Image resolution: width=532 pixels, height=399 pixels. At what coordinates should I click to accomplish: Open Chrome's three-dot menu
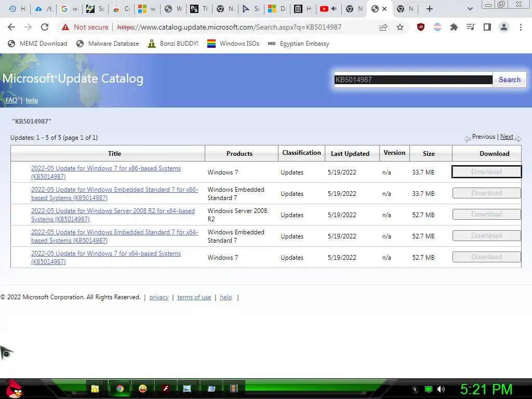pyautogui.click(x=521, y=27)
